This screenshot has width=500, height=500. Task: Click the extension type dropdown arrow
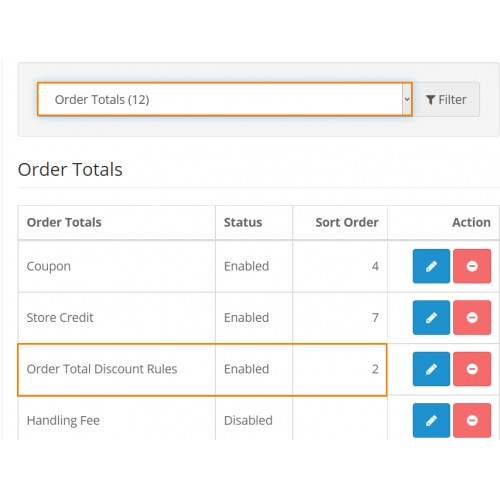[x=407, y=99]
